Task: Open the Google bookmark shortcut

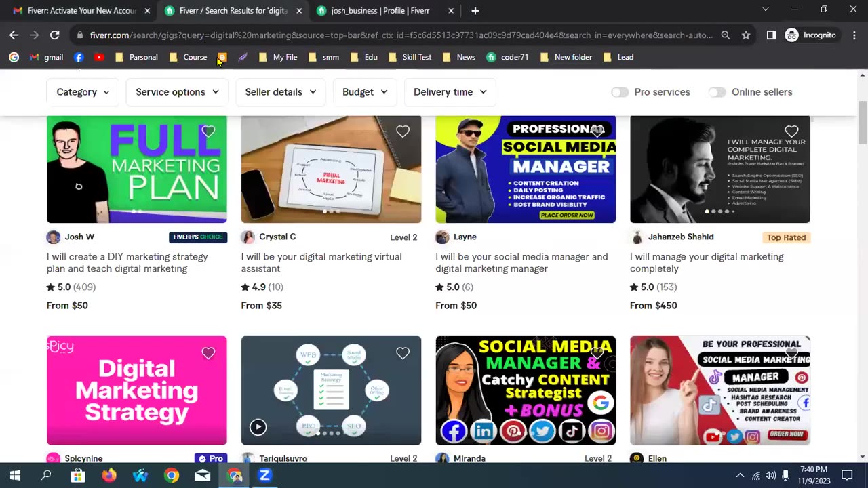Action: click(x=14, y=57)
